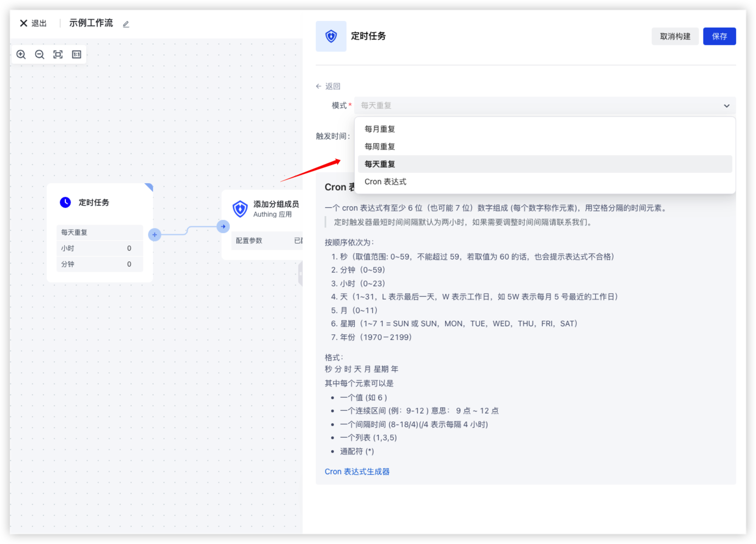Screen dimensions: 756x544
Task: Click the shield icon on 添加分组成员 node
Action: 240,209
